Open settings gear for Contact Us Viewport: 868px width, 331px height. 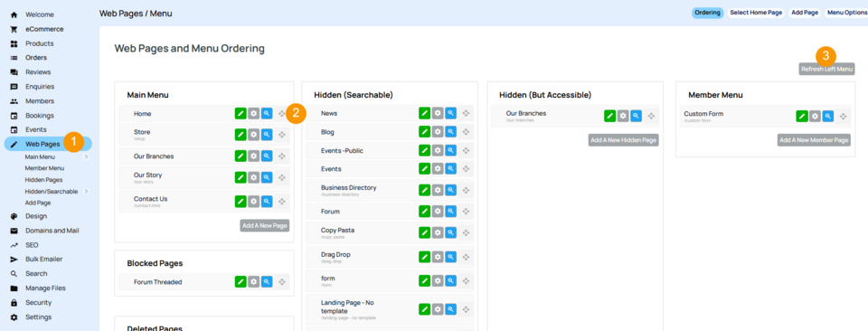253,201
